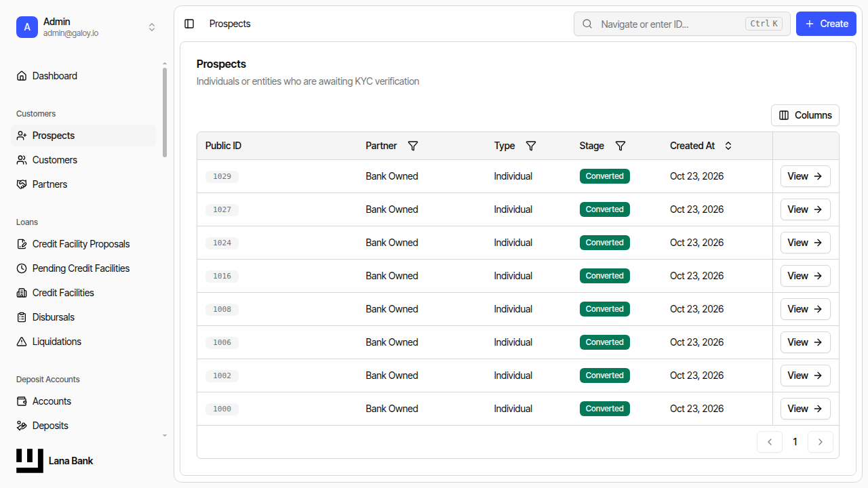Open the Partners page
868x488 pixels.
pyautogui.click(x=84, y=184)
